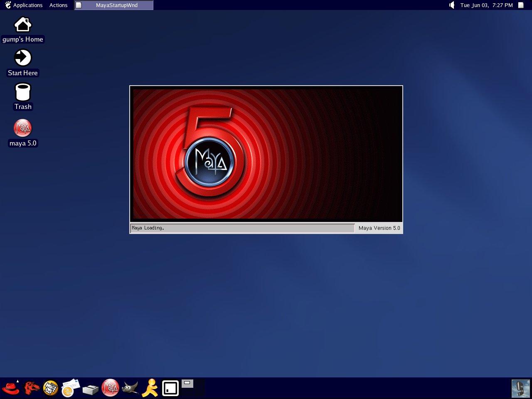Open the AIM running man launcher
532x399 pixels.
pyautogui.click(x=150, y=388)
